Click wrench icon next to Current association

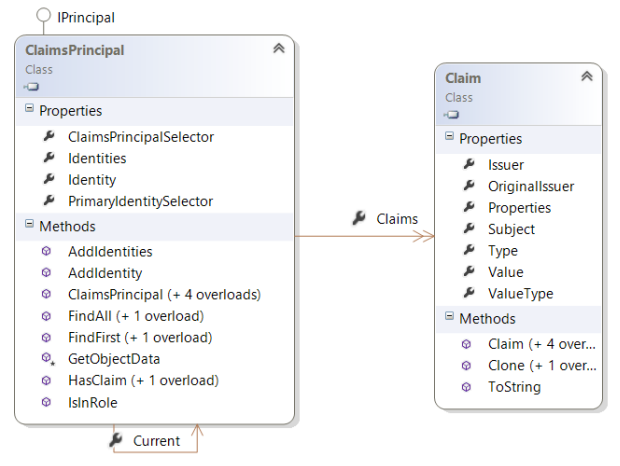[x=116, y=440]
